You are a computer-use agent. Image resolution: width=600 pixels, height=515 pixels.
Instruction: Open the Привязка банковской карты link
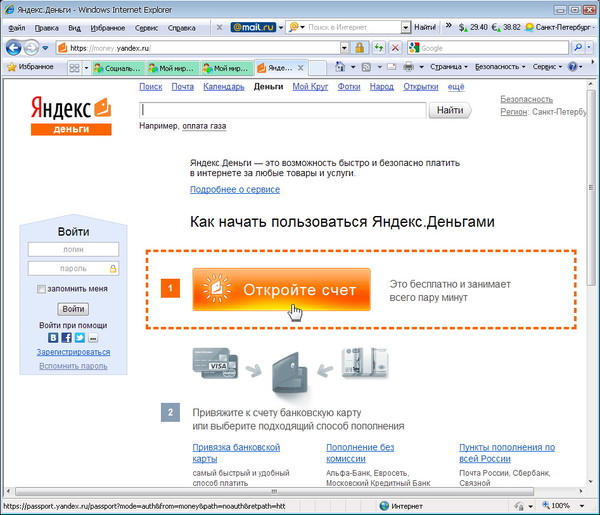click(x=236, y=453)
